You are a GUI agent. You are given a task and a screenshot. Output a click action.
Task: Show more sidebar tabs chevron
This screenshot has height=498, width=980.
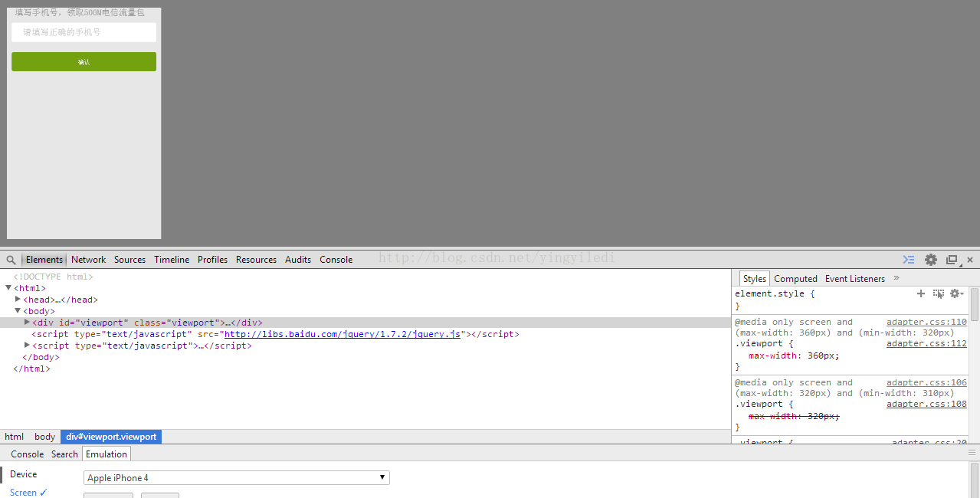click(896, 278)
